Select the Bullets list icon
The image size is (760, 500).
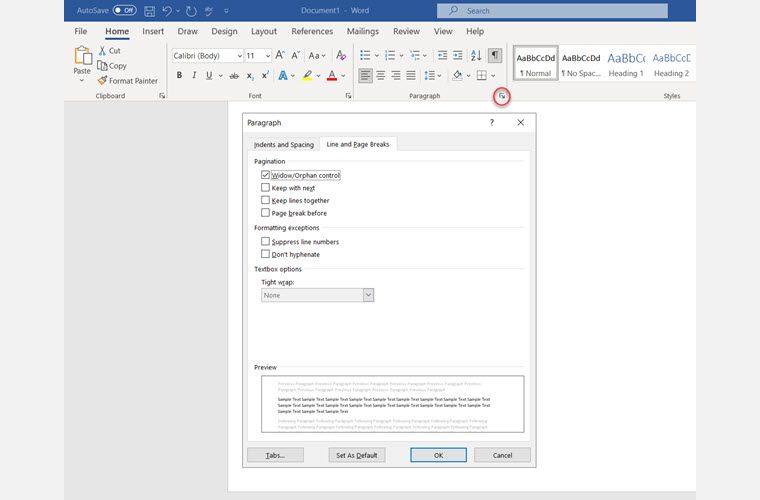click(366, 56)
